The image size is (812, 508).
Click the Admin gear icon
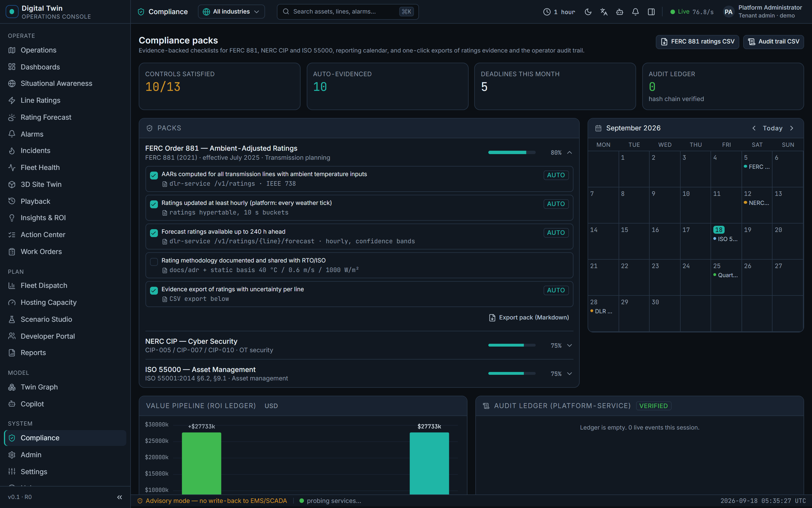point(12,455)
